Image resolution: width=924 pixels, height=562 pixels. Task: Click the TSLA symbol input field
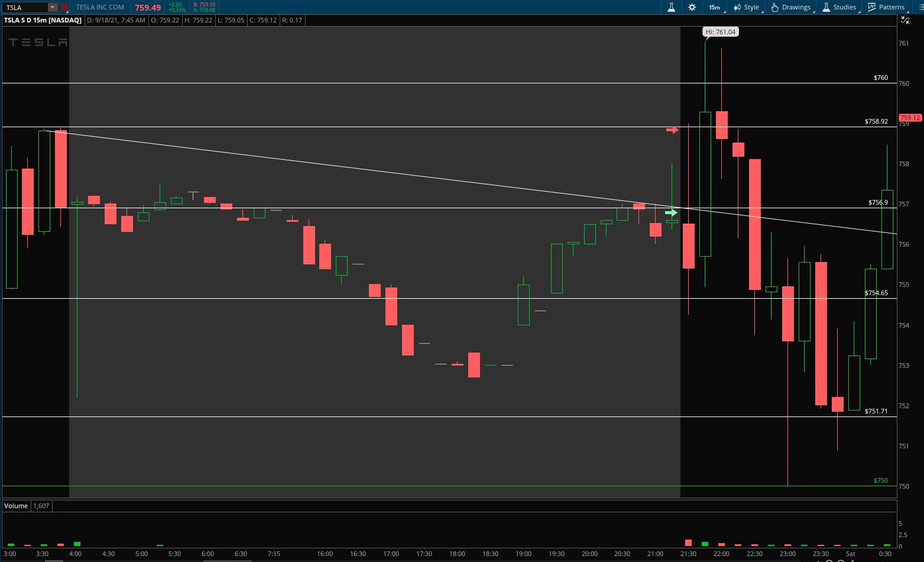[x=25, y=7]
